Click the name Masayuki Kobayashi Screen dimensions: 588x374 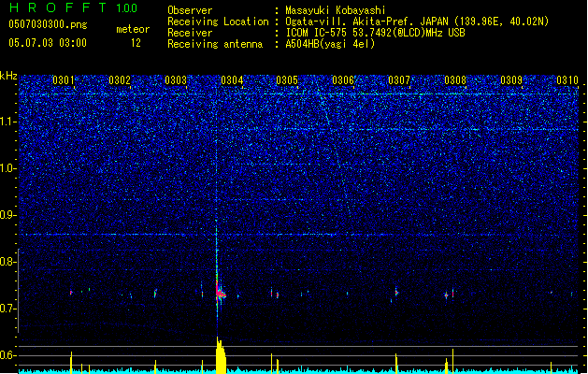point(335,10)
